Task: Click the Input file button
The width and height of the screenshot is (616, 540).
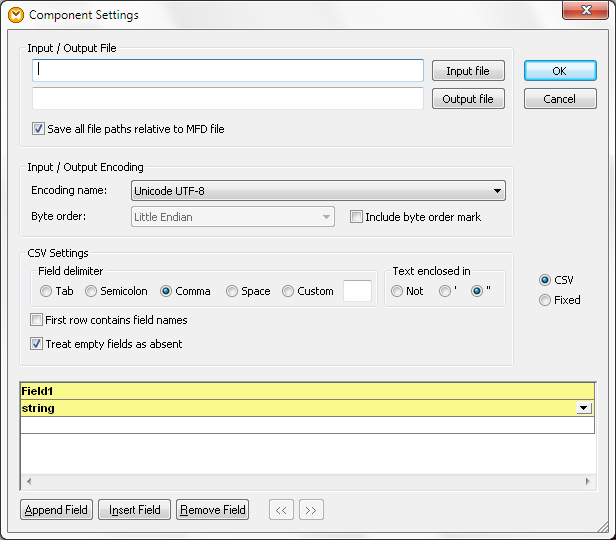Action: point(468,71)
